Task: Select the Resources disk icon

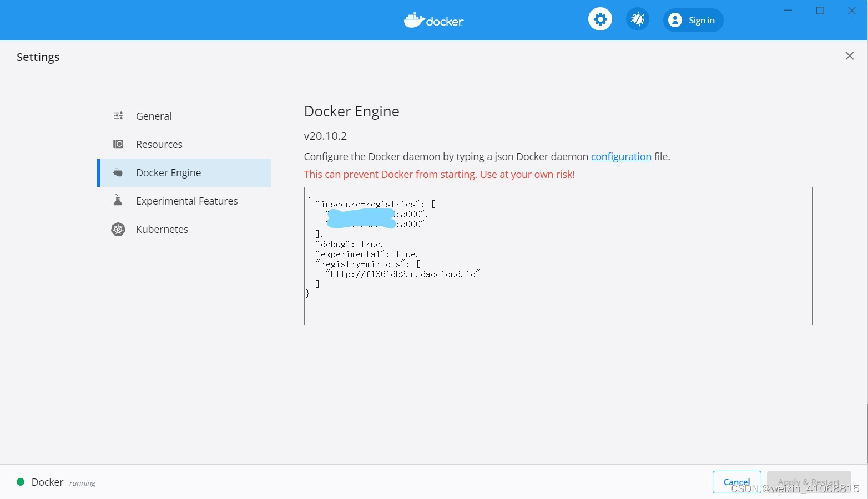Action: pyautogui.click(x=118, y=144)
